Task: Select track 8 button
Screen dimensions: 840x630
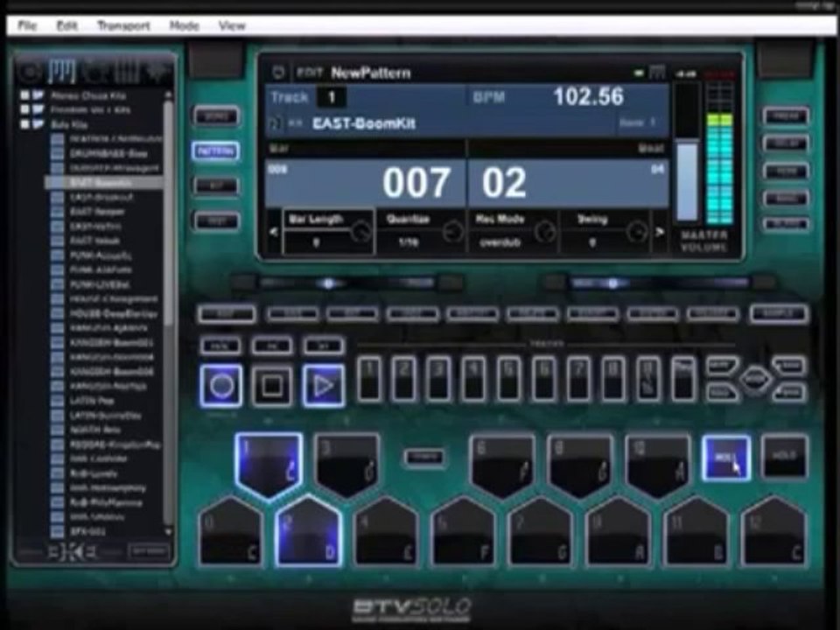Action: 613,379
